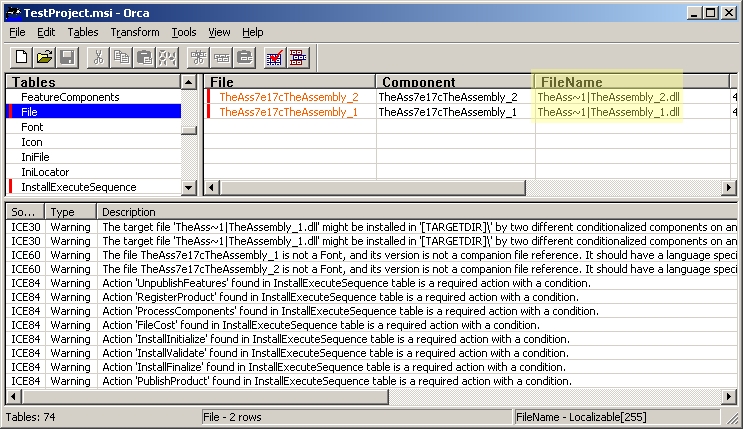Click the Open folder toolbar icon
The image size is (743, 429).
(45, 58)
